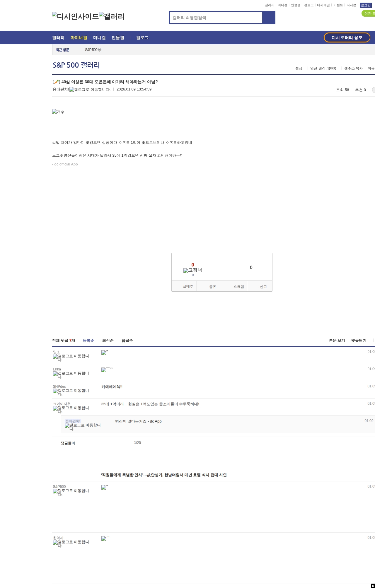Open the S&P 500 갤러리 title link

click(x=76, y=65)
